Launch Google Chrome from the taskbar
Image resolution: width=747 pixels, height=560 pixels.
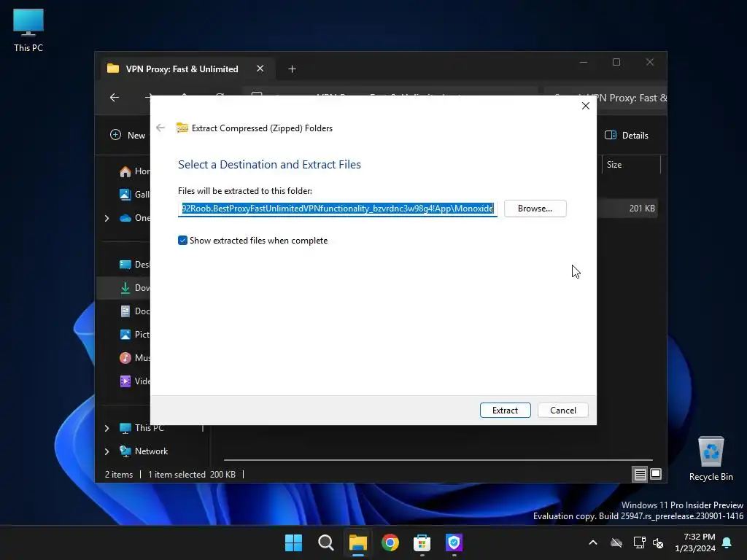pyautogui.click(x=390, y=542)
